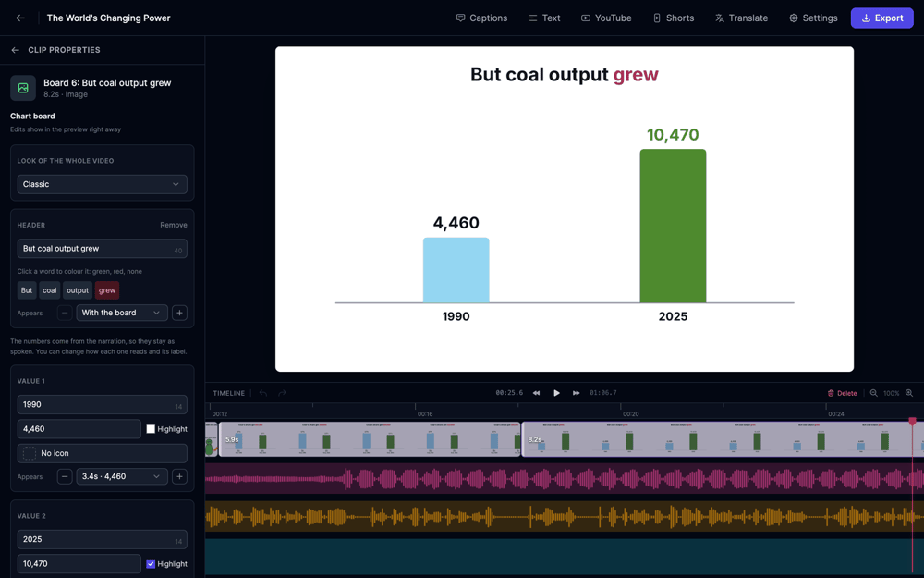The width and height of the screenshot is (924, 578).
Task: Edit Value 1 number field '4,460'
Action: [79, 429]
